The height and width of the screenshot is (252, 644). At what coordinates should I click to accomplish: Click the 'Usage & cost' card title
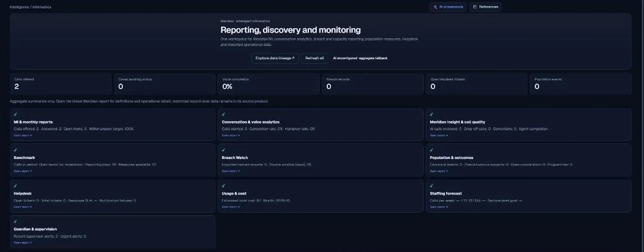pyautogui.click(x=234, y=193)
